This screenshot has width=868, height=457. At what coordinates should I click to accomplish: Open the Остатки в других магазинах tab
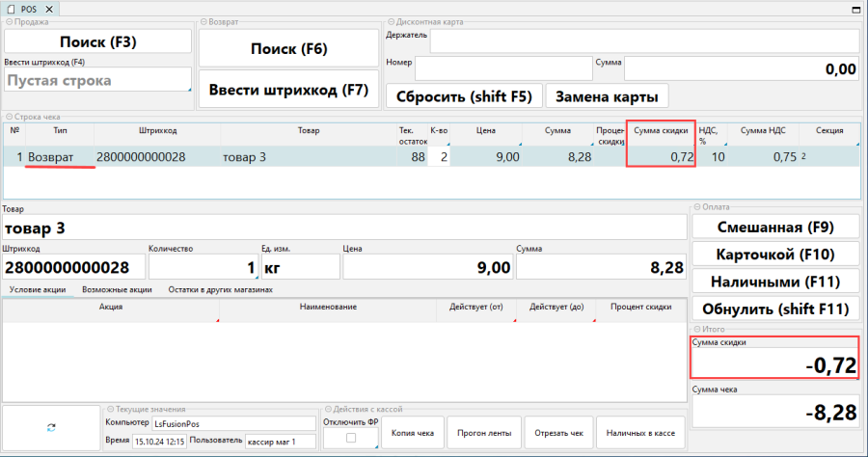[227, 289]
